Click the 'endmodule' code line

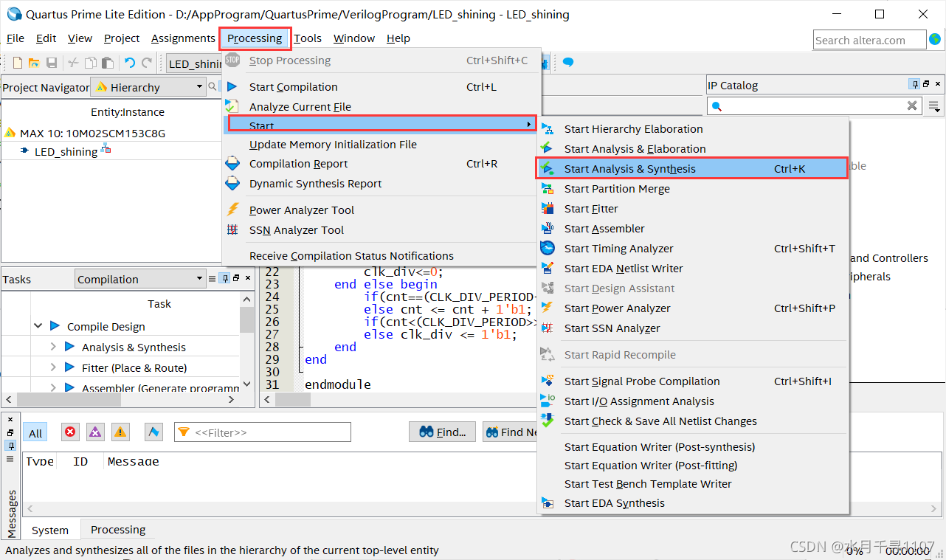click(338, 384)
